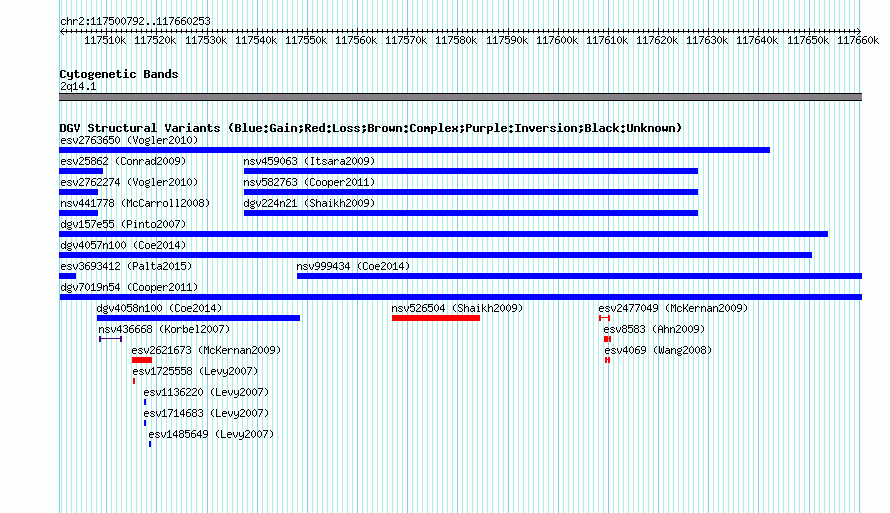Click the Cytogenetic Bands track title

click(x=119, y=74)
